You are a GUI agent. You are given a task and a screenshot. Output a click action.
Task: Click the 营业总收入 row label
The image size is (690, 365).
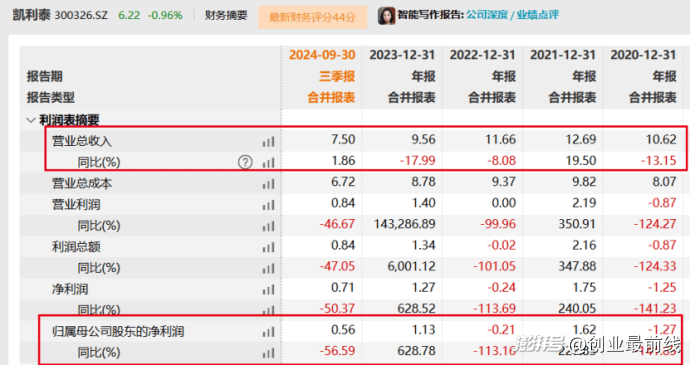82,141
